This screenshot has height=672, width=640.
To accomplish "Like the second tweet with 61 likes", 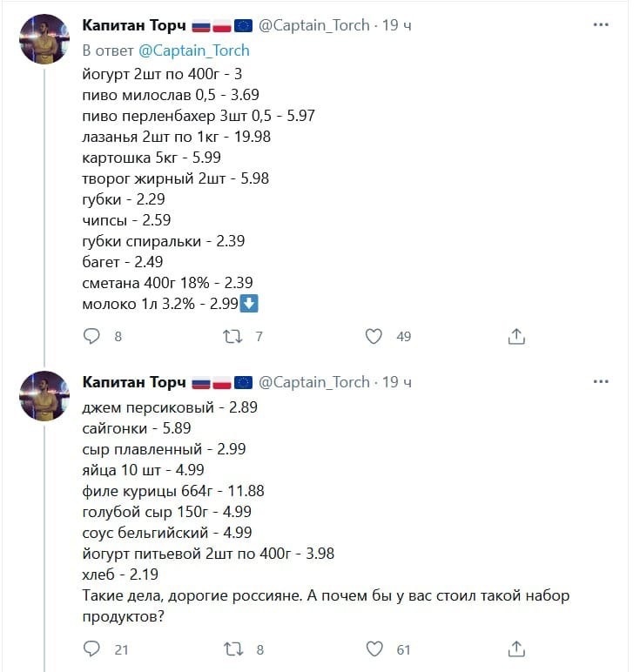I will (x=374, y=648).
